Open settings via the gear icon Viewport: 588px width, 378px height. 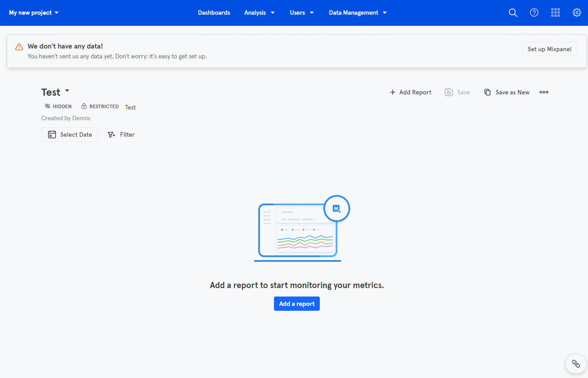click(x=577, y=13)
